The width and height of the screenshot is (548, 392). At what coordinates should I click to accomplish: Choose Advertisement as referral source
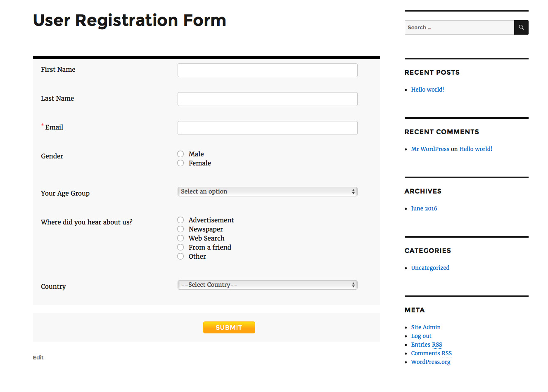(180, 220)
